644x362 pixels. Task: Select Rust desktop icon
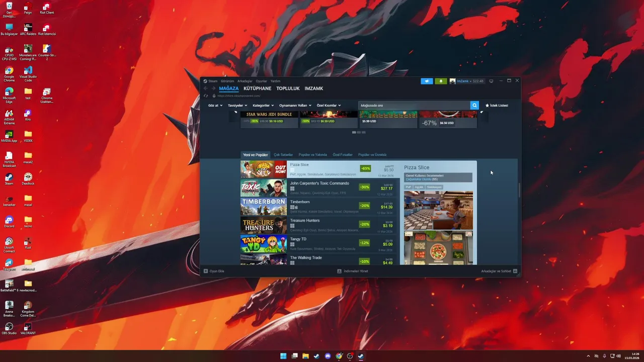(28, 243)
